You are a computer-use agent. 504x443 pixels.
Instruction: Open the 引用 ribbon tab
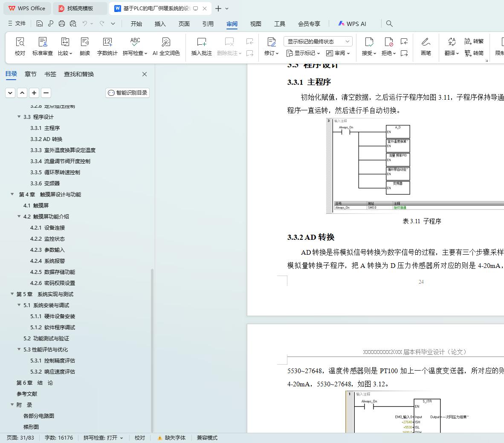tap(208, 24)
